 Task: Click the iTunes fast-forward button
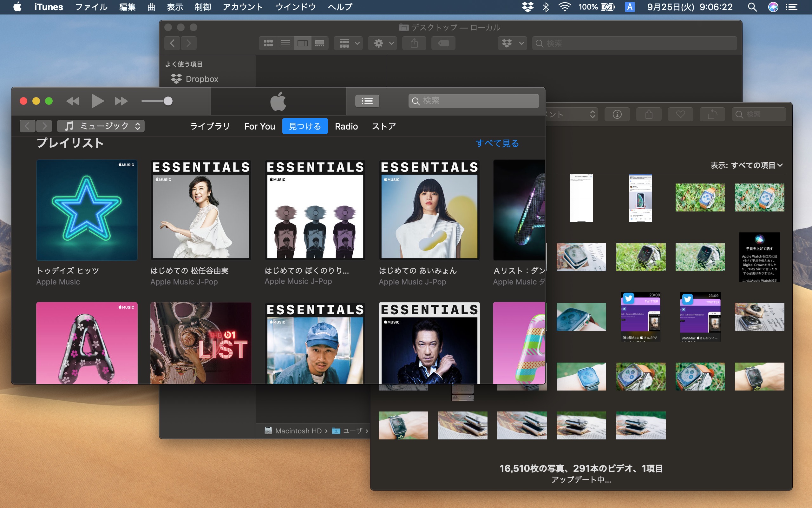click(x=121, y=101)
